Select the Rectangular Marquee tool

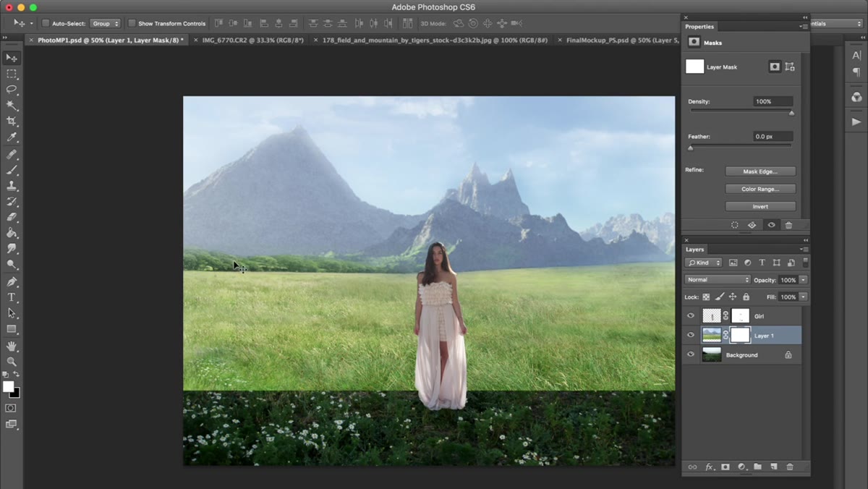click(12, 74)
